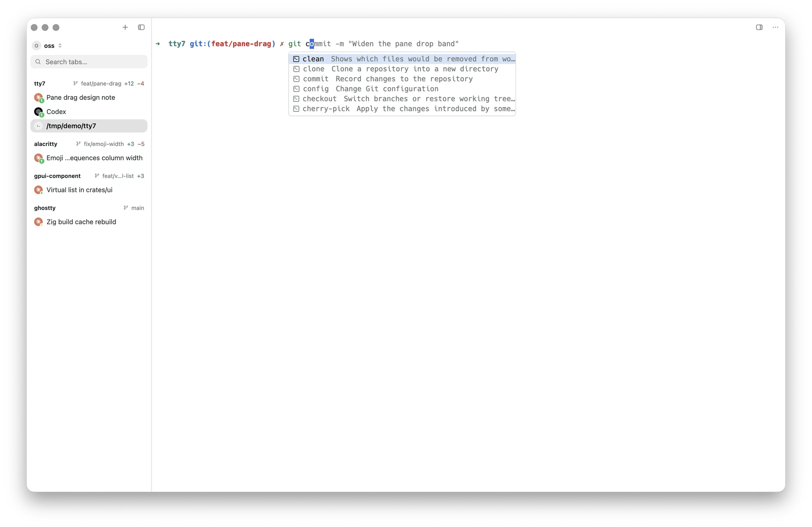812x527 pixels.
Task: Choose the config completion suggestion
Action: point(402,89)
